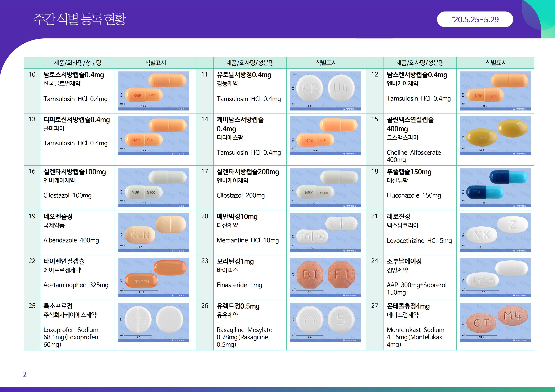The image size is (555, 392).
Task: Open the BI F1 octagonal tablet image
Action: tap(325, 277)
